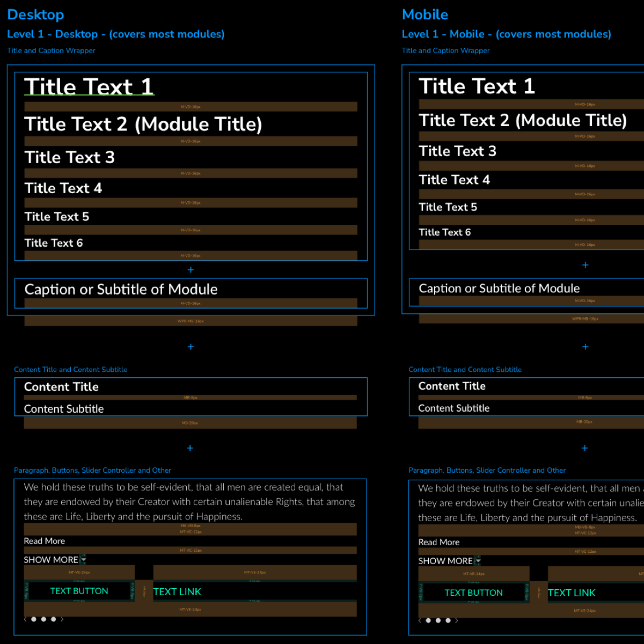644x644 pixels.
Task: Click the plus icon below Mobile Title Text 6
Action: [x=586, y=265]
